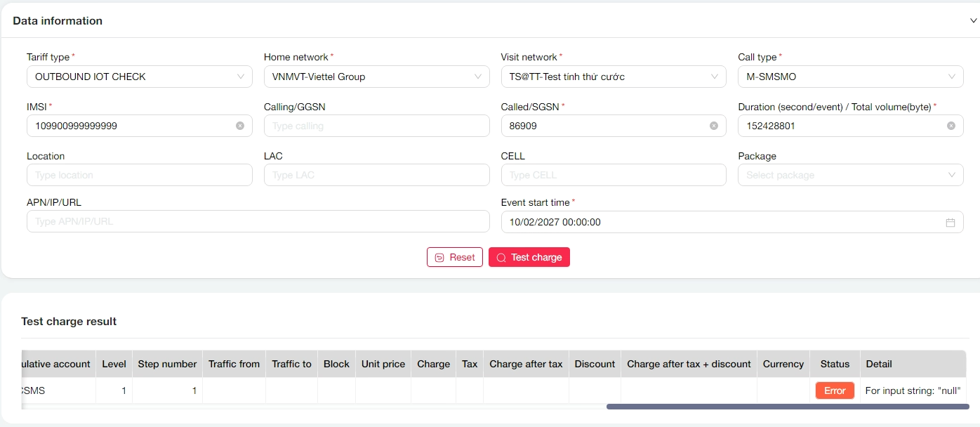Focus the Location text field
Screen dimensions: 980x427
(139, 175)
